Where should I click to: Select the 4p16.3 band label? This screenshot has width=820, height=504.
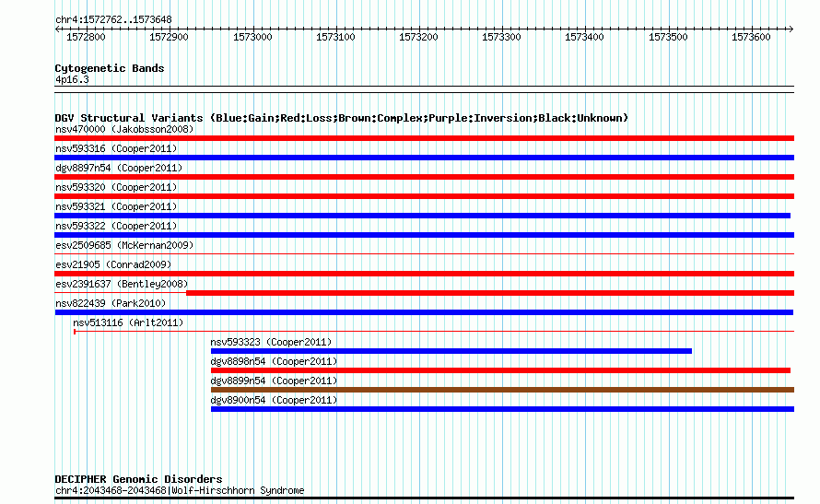coord(72,79)
